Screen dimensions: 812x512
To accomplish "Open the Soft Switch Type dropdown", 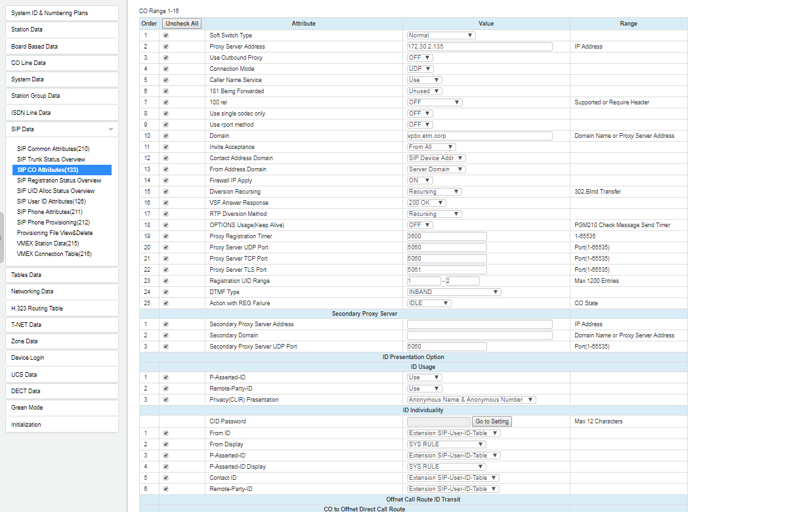I will pyautogui.click(x=440, y=35).
